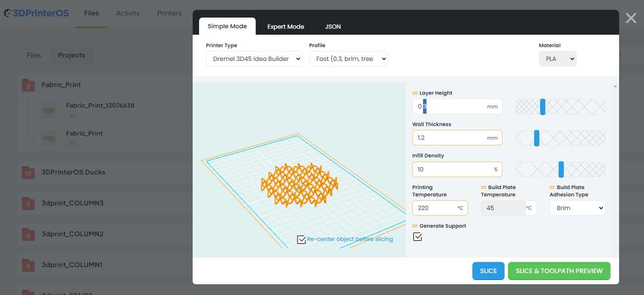This screenshot has height=295, width=644.
Task: Click the blue SLICE button
Action: pyautogui.click(x=488, y=271)
